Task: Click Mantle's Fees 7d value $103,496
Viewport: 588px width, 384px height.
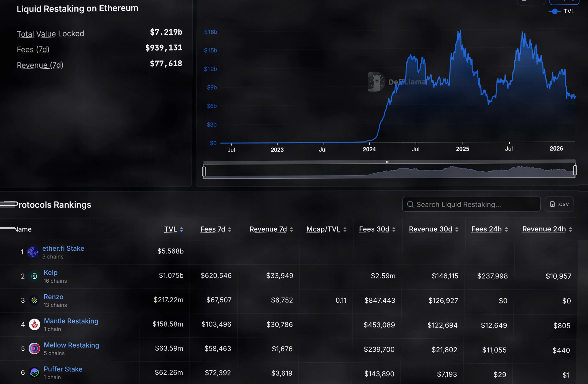Action: coord(216,324)
